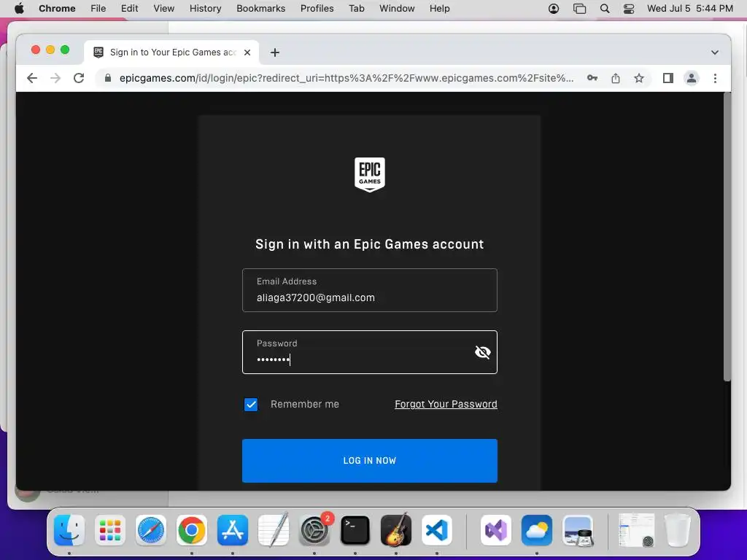Open the History menu
The height and width of the screenshot is (560, 747).
(x=205, y=9)
